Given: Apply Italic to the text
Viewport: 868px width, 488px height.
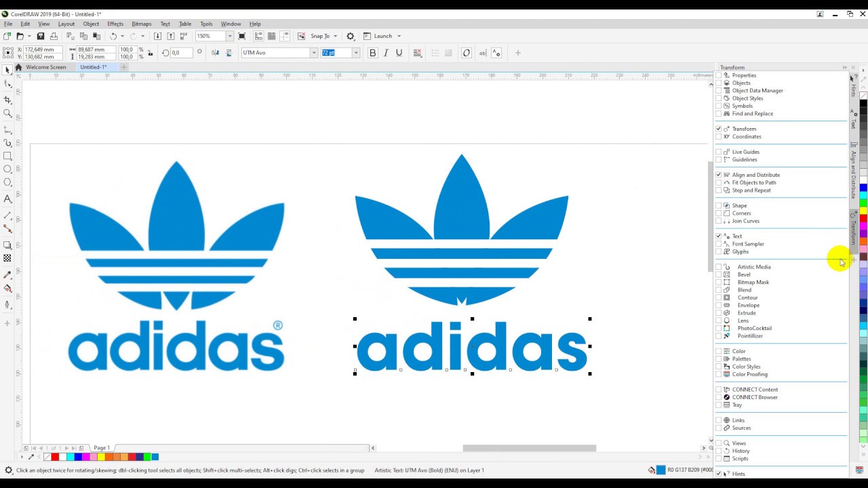Looking at the screenshot, I should [x=386, y=53].
